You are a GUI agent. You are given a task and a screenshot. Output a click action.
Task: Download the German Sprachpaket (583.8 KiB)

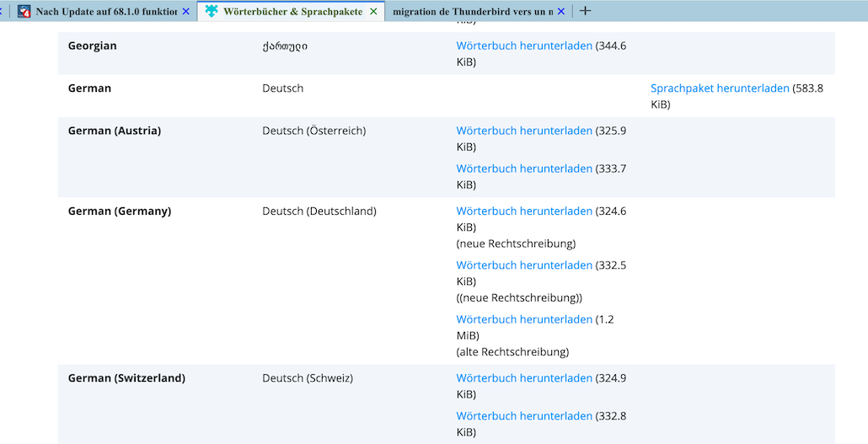point(720,88)
